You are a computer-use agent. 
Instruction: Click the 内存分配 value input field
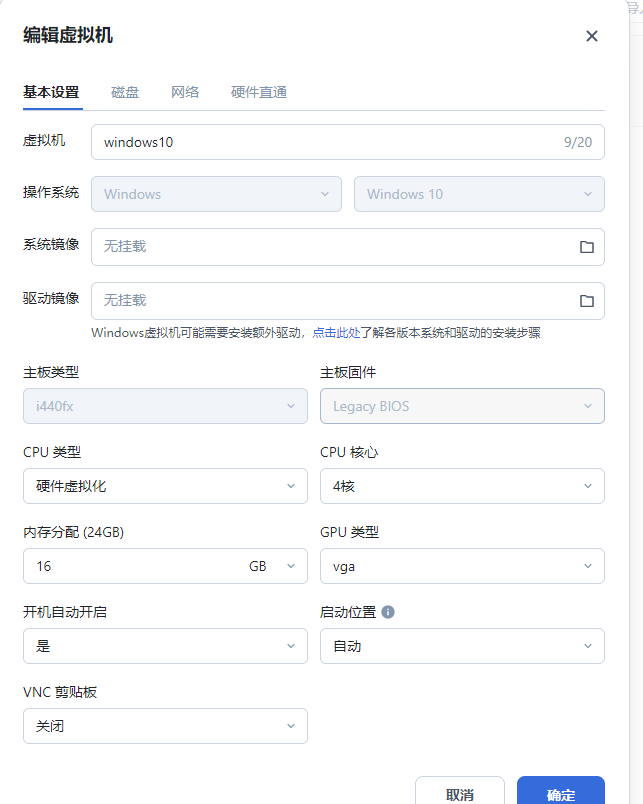pyautogui.click(x=130, y=566)
